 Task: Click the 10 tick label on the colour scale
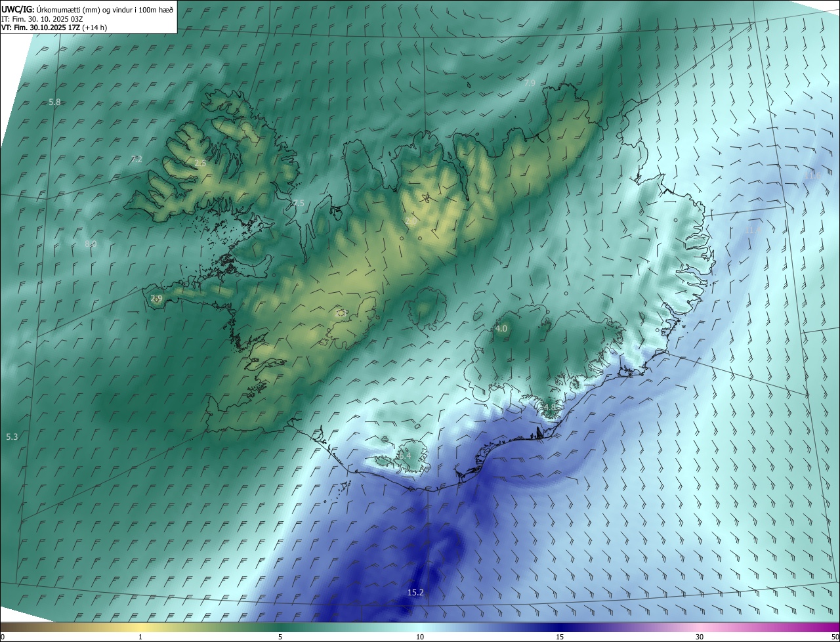tap(420, 637)
